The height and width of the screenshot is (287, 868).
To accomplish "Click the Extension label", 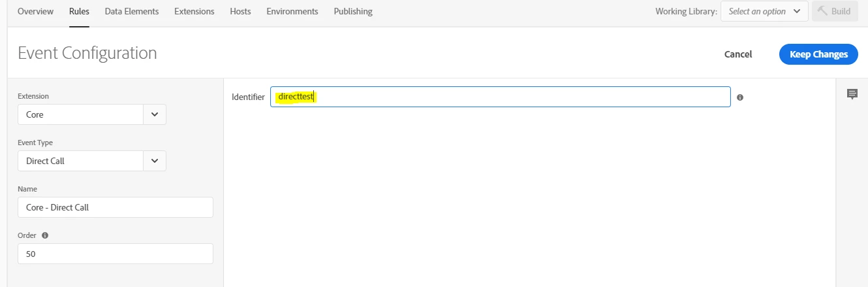I will coord(33,96).
